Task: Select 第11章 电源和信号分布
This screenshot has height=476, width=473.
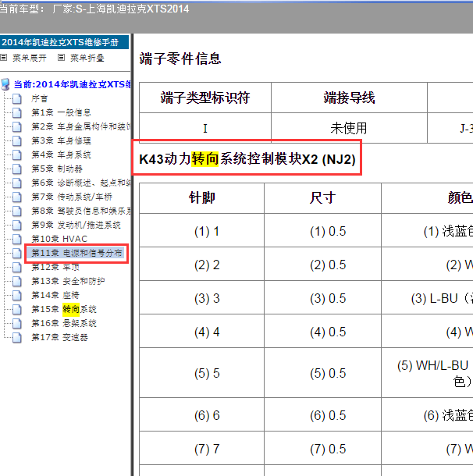Action: pyautogui.click(x=76, y=253)
